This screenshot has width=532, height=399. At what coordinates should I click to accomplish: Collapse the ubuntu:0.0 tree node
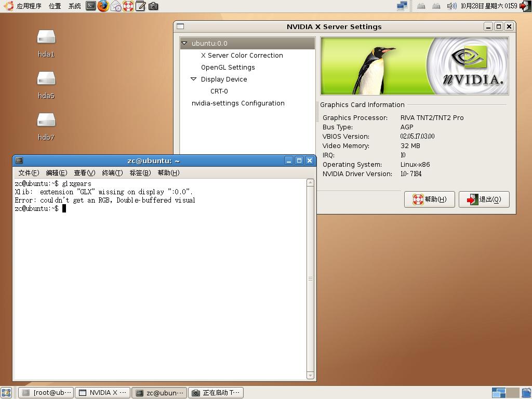click(184, 43)
